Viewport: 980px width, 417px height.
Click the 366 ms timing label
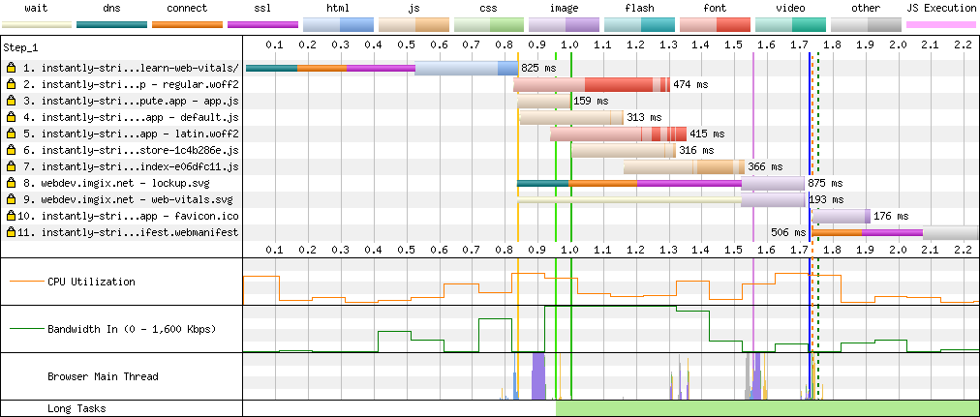pyautogui.click(x=766, y=166)
